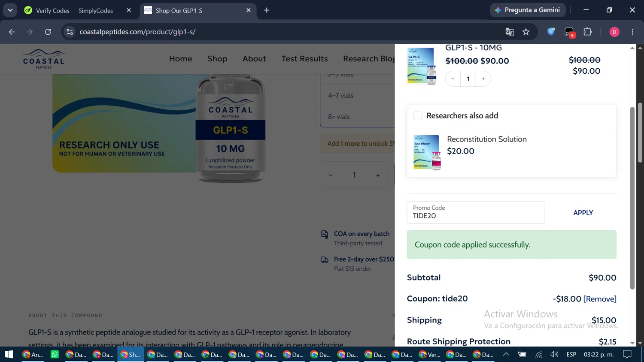Image resolution: width=644 pixels, height=362 pixels.
Task: Select the Shop Our GLP1-S tab
Action: (x=197, y=10)
